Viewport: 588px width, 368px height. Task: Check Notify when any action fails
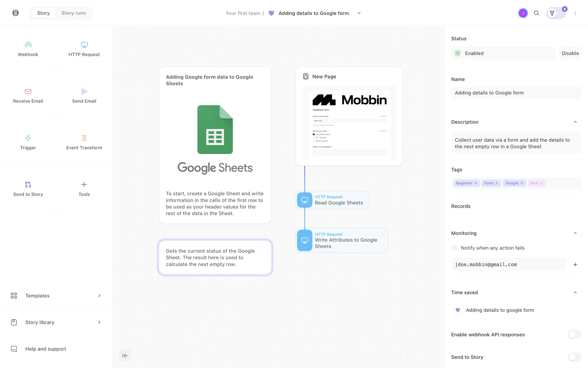(x=454, y=248)
